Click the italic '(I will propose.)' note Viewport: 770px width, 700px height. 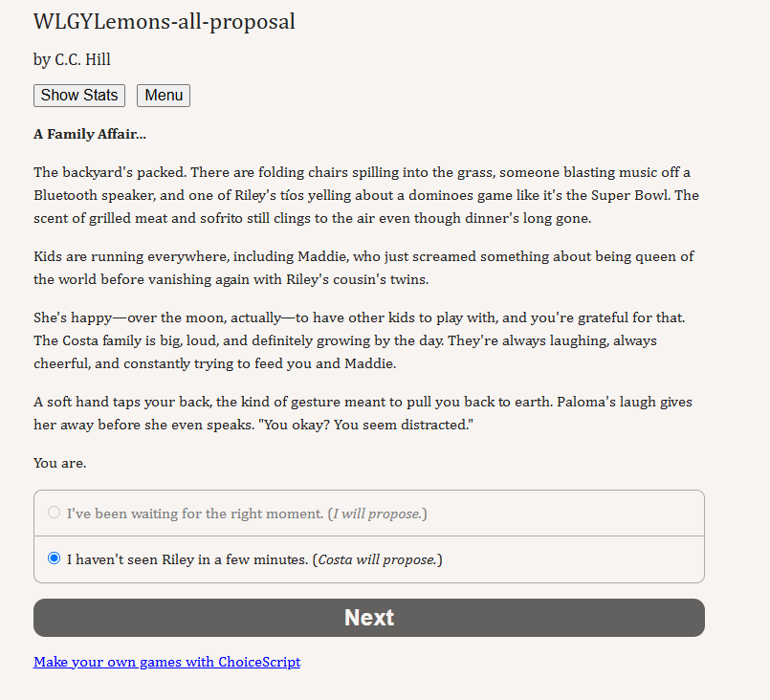pos(378,514)
